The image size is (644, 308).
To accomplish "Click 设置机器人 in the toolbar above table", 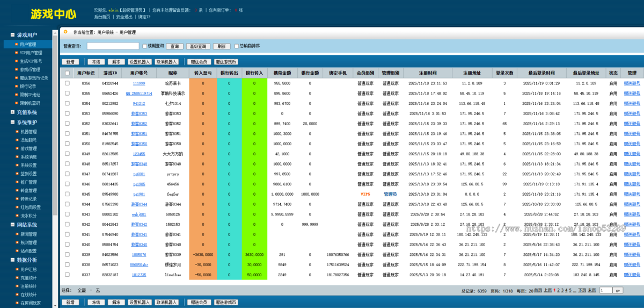I will point(140,62).
